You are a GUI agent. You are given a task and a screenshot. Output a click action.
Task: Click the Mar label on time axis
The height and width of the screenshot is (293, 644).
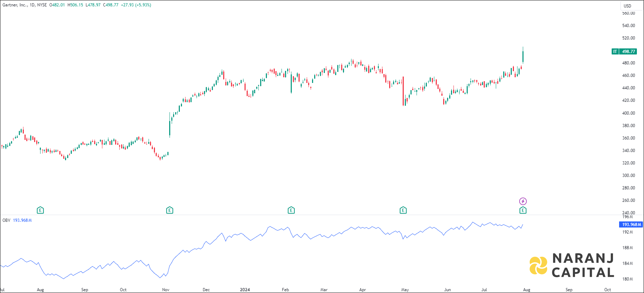point(324,290)
